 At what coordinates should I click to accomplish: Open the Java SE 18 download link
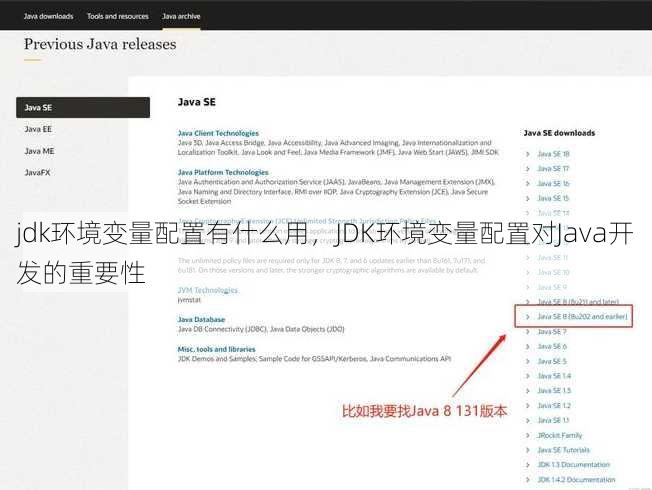pos(553,154)
